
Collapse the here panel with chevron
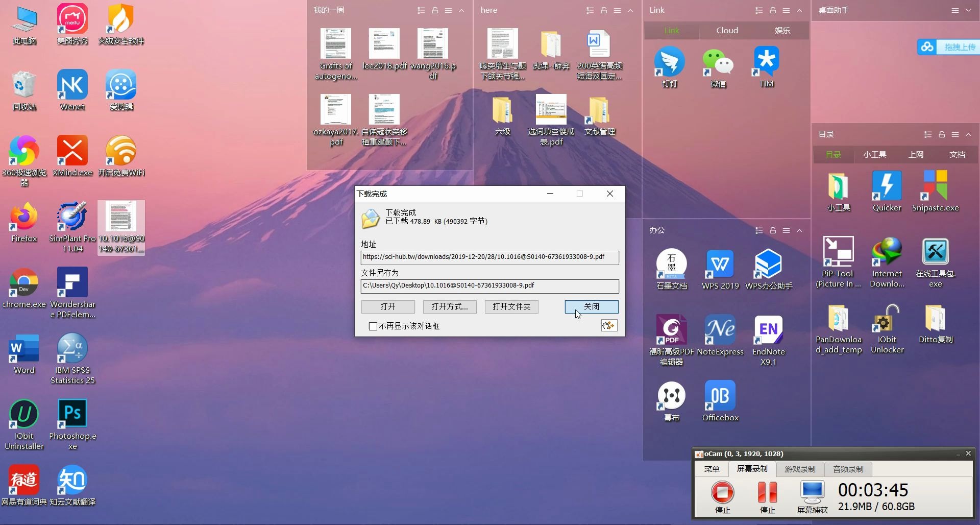(x=630, y=10)
